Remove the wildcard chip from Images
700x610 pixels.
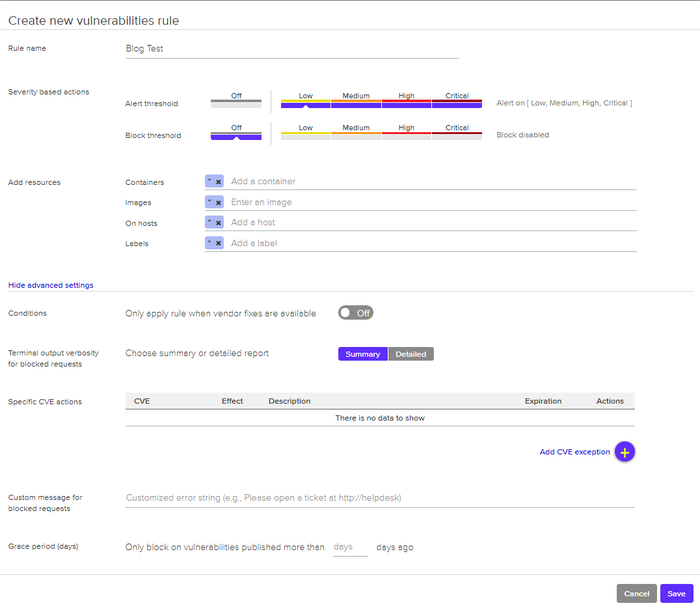point(219,202)
